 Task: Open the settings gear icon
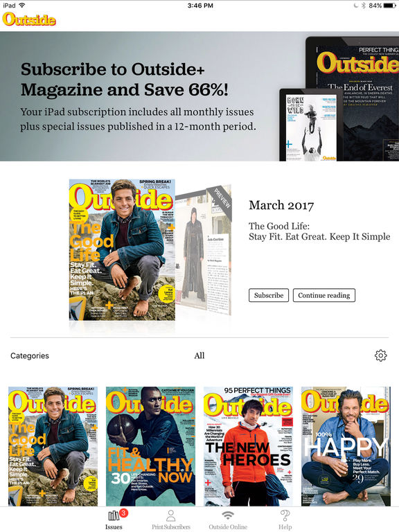tap(380, 355)
